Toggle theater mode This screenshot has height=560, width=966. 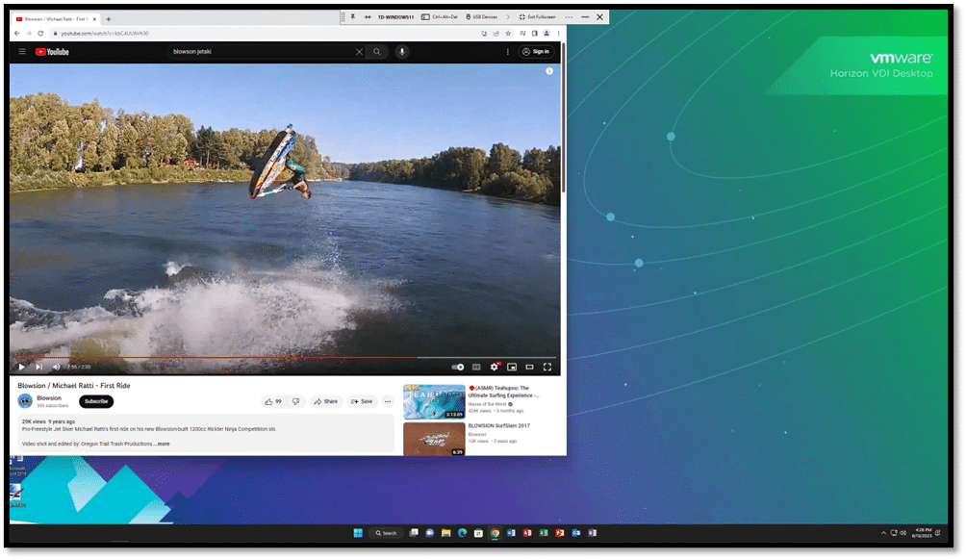(x=529, y=368)
